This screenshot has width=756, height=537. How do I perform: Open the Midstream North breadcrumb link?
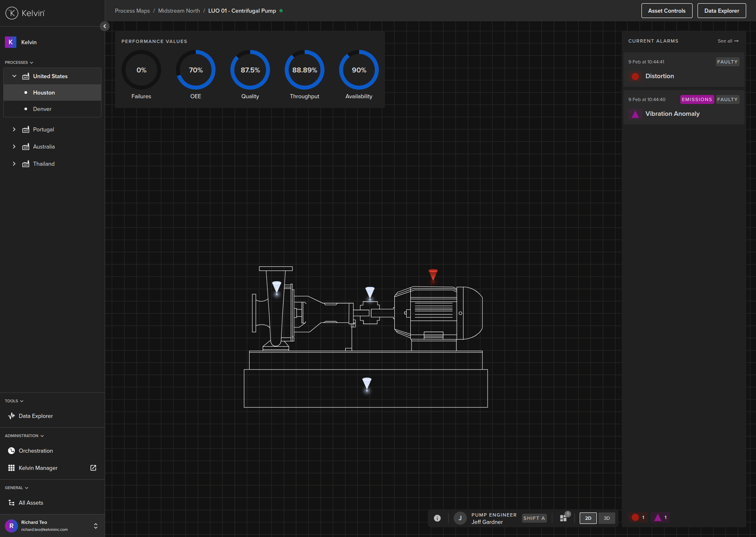coord(179,11)
